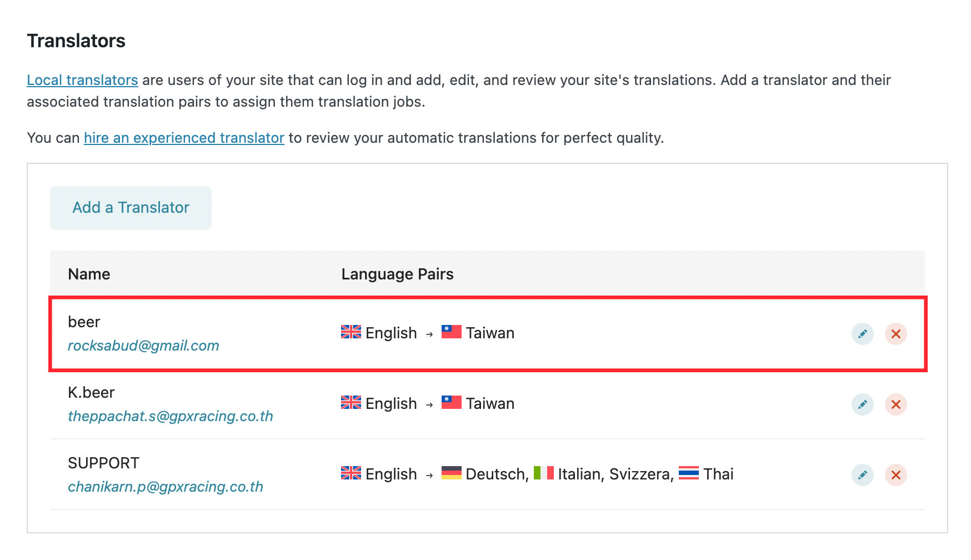This screenshot has width=971, height=560.
Task: Click Add a Translator button
Action: (131, 208)
